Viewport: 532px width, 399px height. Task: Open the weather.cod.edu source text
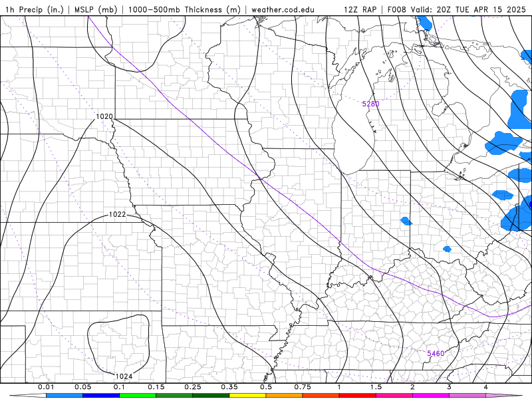[x=283, y=9]
